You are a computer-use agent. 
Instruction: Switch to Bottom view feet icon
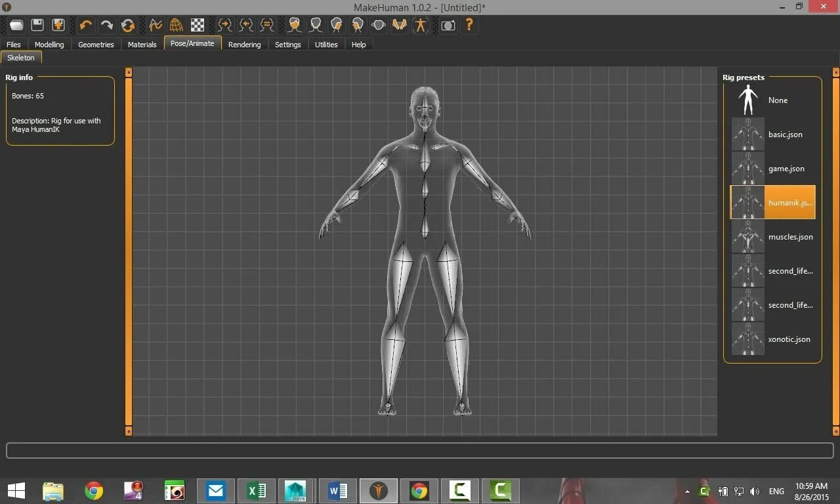coord(400,25)
